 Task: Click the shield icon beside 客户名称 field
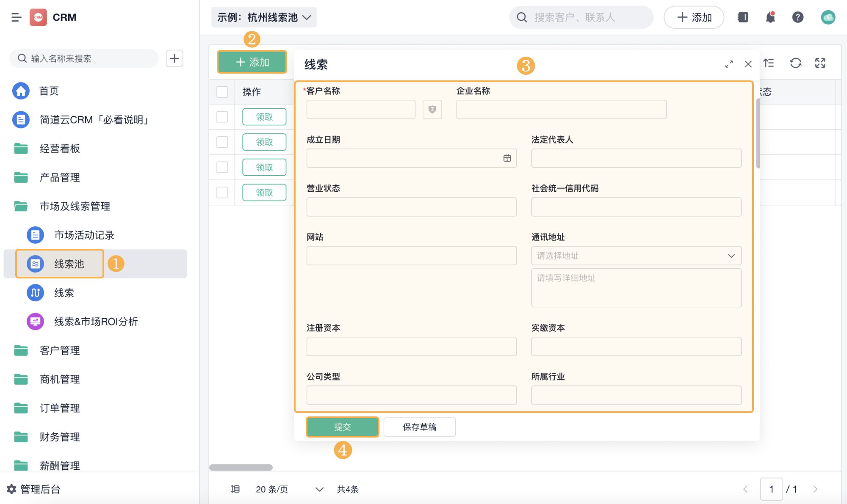(x=432, y=110)
